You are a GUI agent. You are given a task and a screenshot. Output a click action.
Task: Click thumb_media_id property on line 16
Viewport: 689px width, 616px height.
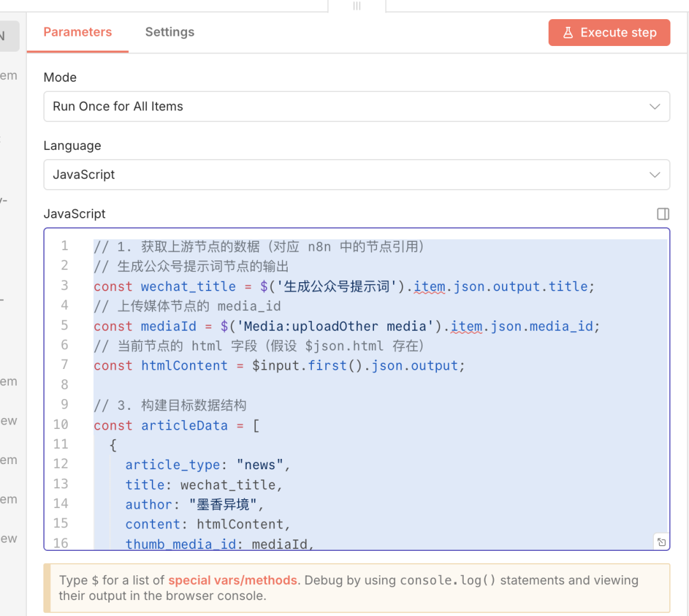184,544
